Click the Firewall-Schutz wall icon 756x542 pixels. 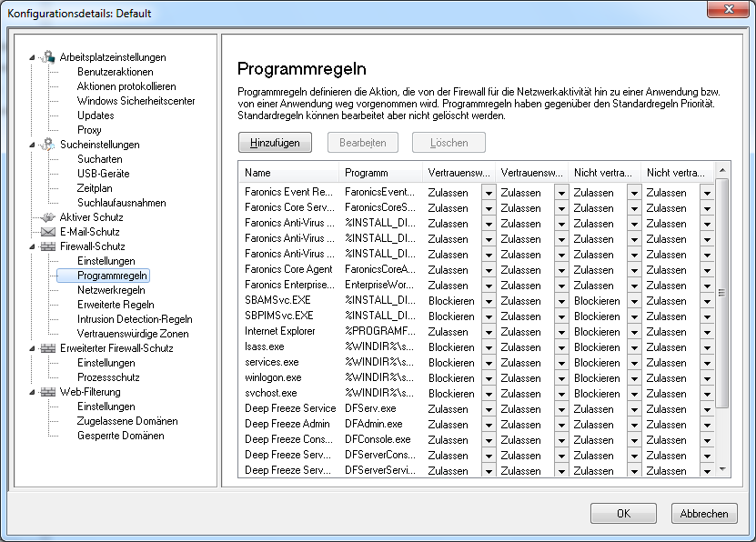coord(47,246)
